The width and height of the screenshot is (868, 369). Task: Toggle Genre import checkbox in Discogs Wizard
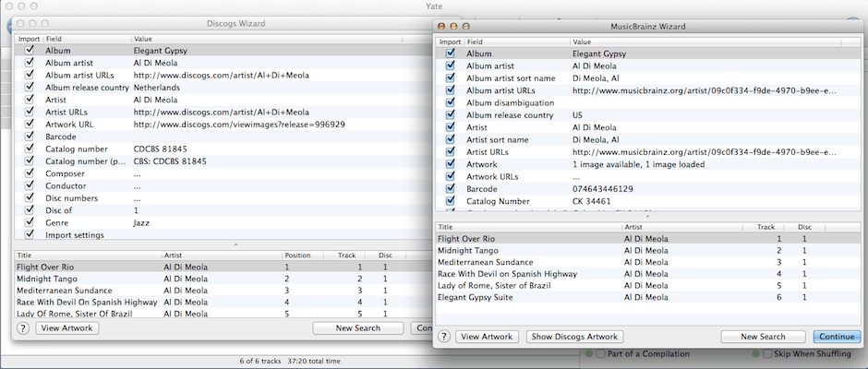click(x=30, y=223)
